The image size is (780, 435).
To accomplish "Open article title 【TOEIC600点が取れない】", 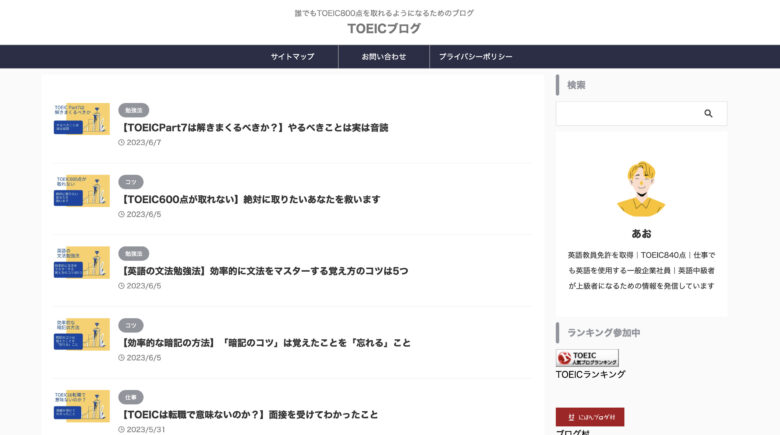I will [x=251, y=199].
